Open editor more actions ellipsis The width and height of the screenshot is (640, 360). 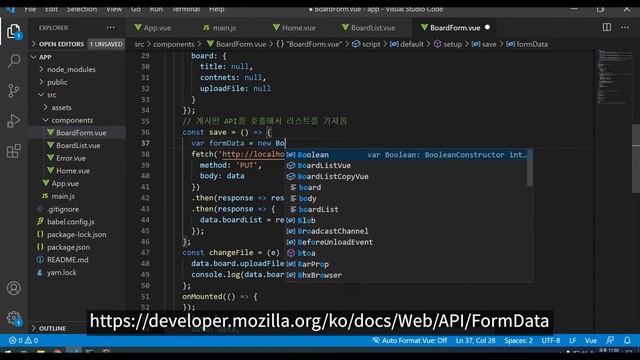625,27
